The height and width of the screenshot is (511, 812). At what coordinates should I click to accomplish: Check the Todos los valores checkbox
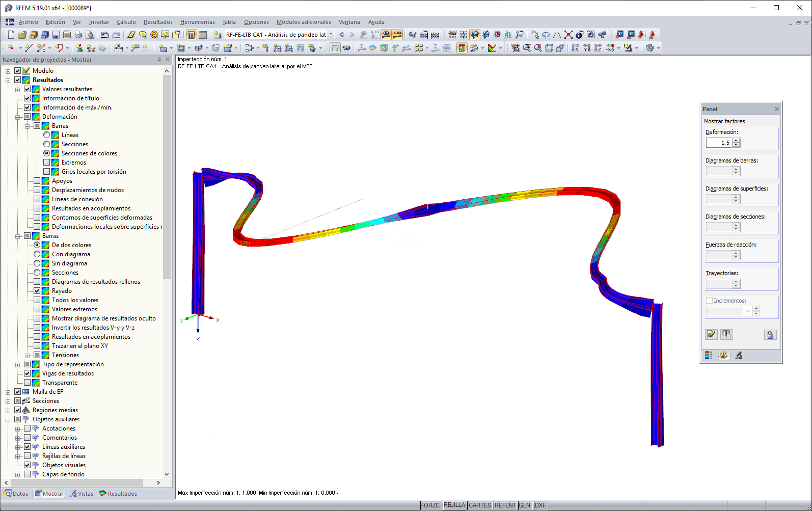37,300
